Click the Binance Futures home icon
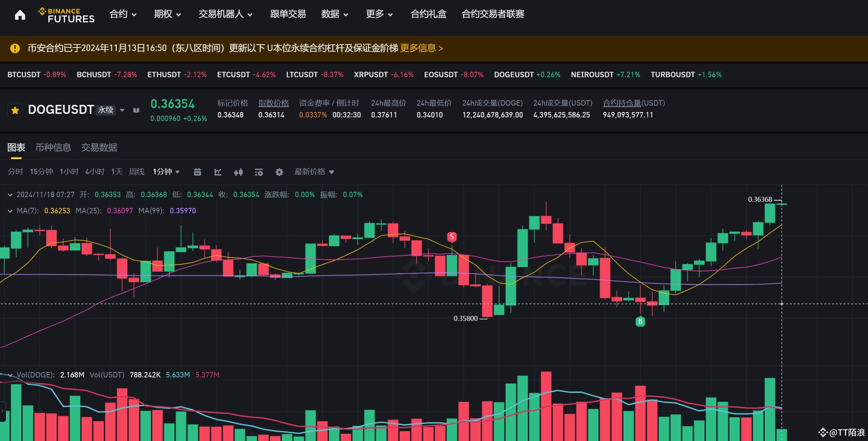This screenshot has height=441, width=868. click(20, 14)
